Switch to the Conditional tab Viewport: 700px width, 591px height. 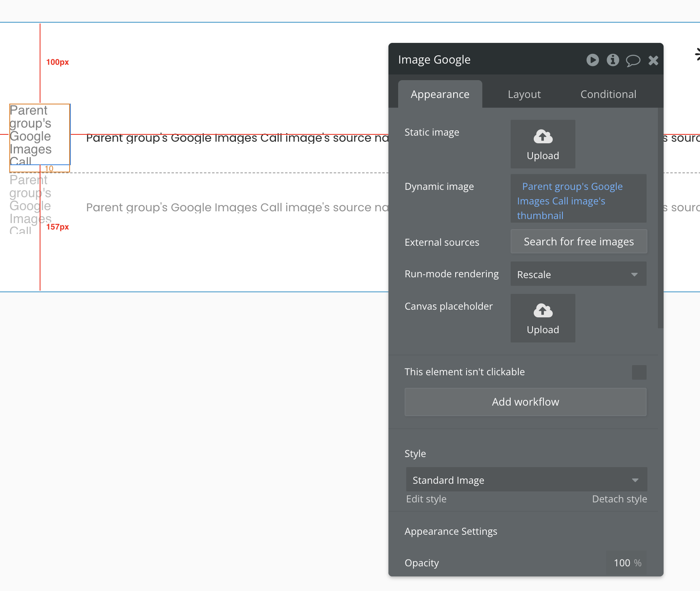[608, 94]
